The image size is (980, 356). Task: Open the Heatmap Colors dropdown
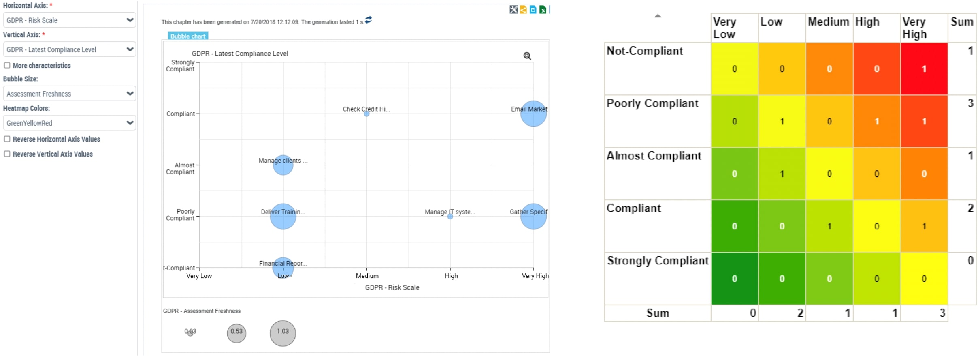[x=69, y=123]
